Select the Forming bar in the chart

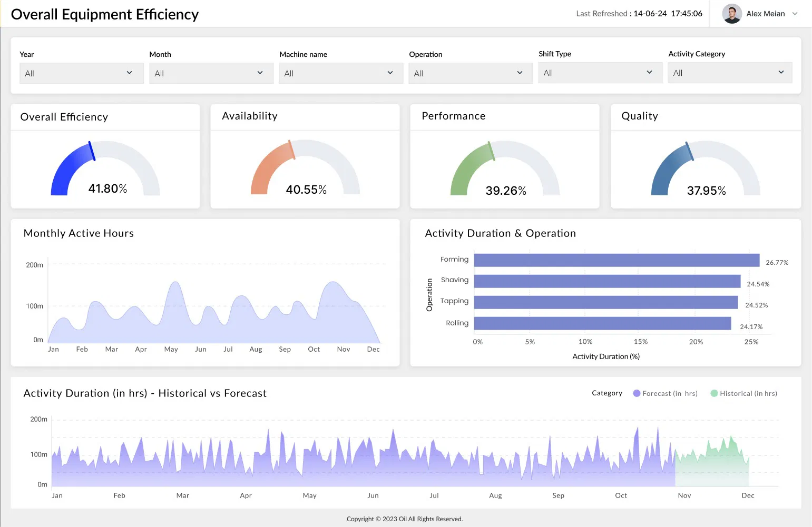[x=616, y=260]
